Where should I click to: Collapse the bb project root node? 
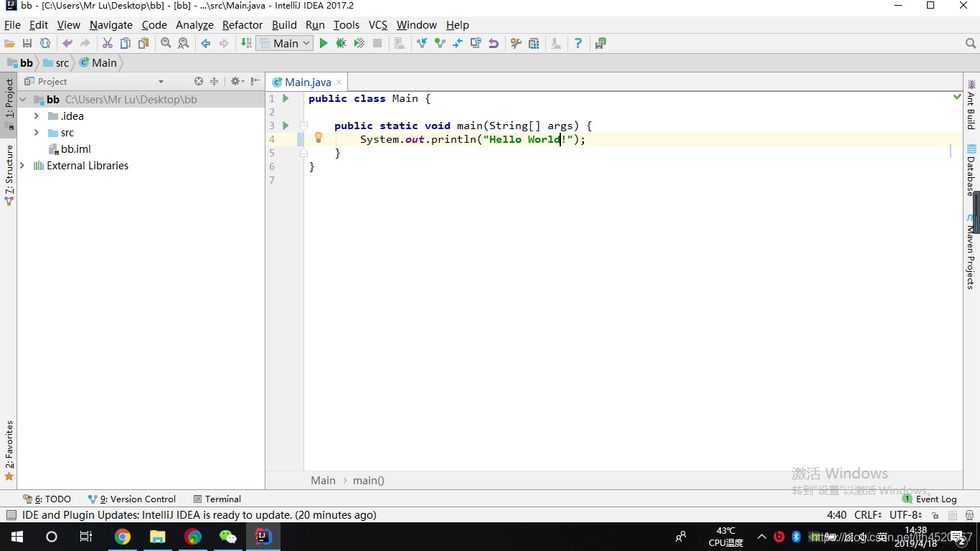coord(24,100)
